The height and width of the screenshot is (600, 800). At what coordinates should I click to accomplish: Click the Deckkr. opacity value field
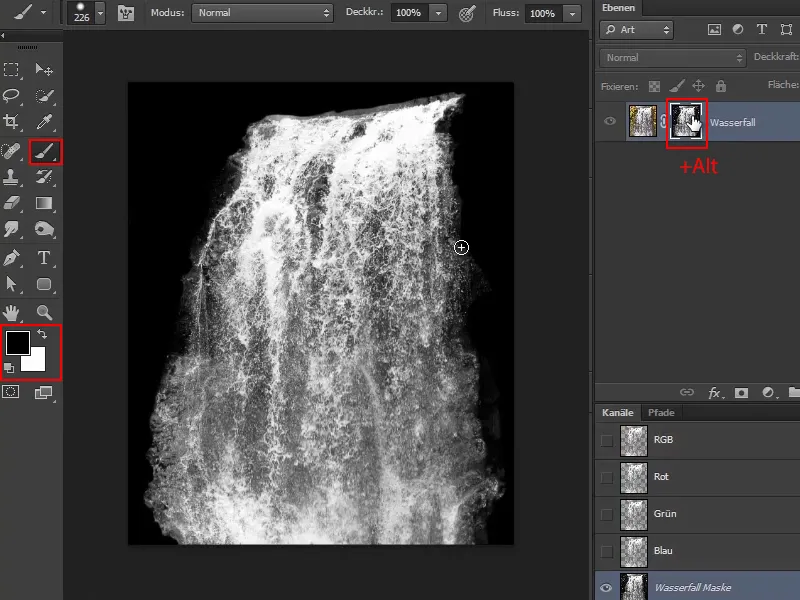pyautogui.click(x=410, y=13)
